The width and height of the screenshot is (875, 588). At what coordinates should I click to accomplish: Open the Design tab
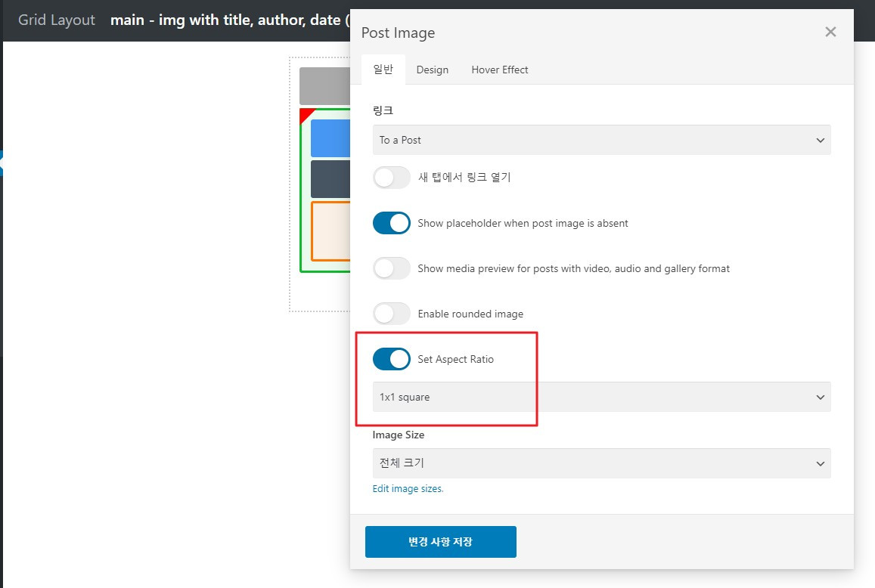click(433, 70)
